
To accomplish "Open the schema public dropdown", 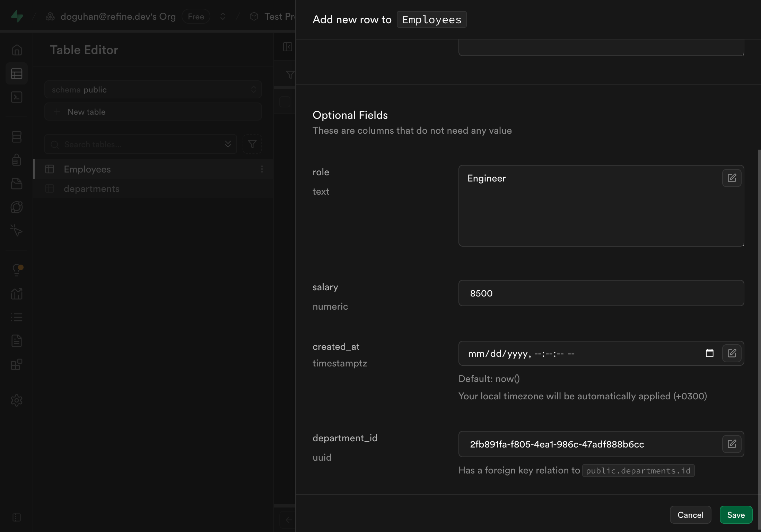I will 153,89.
